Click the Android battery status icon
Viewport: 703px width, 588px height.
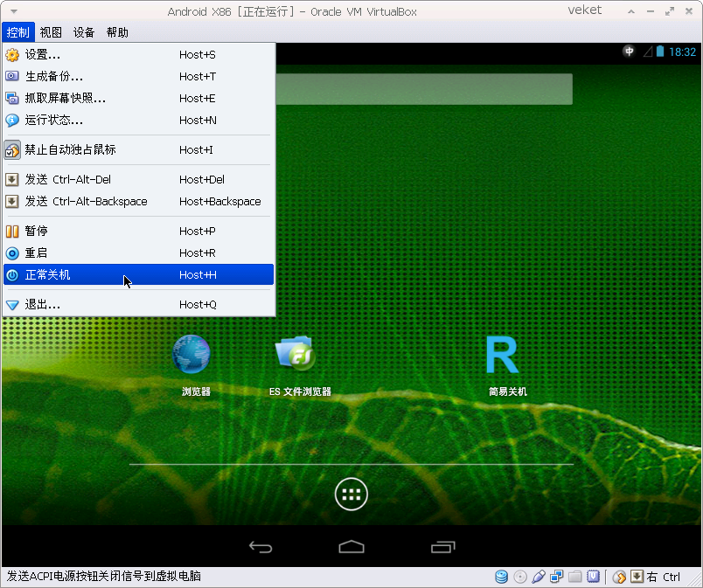(x=660, y=52)
